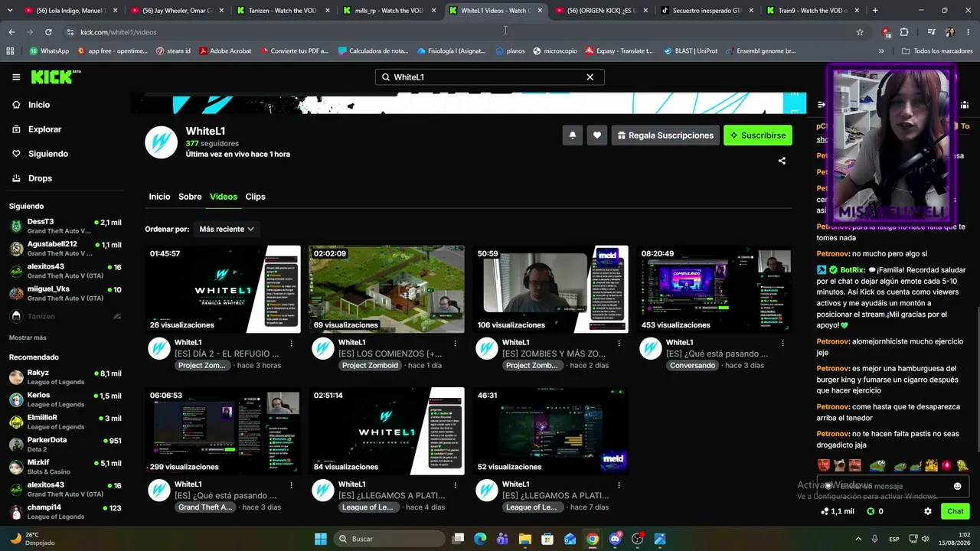This screenshot has width=980, height=551.
Task: Open DessT3 in the Siguiendo list
Action: coord(65,227)
